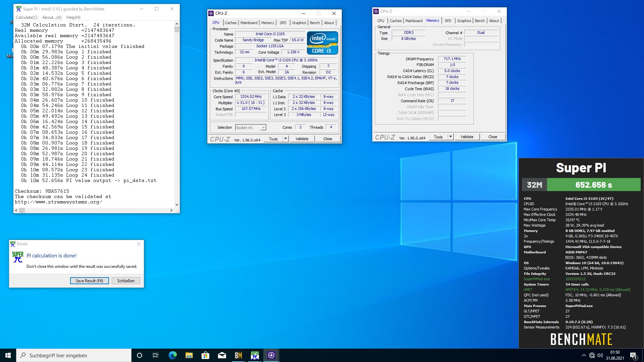Switch to Bench tab in left CPU-Z
Image resolution: width=644 pixels, height=362 pixels.
[315, 23]
